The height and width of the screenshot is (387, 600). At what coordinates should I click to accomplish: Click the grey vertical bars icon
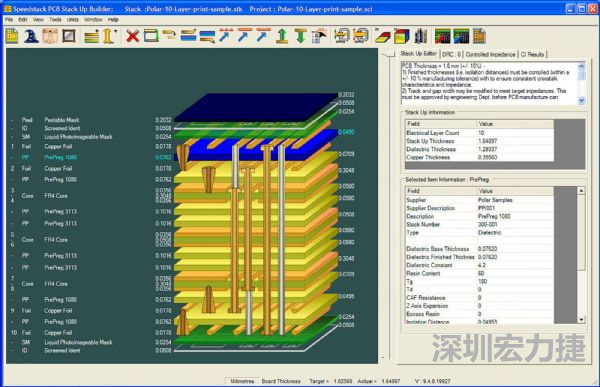pyautogui.click(x=421, y=36)
